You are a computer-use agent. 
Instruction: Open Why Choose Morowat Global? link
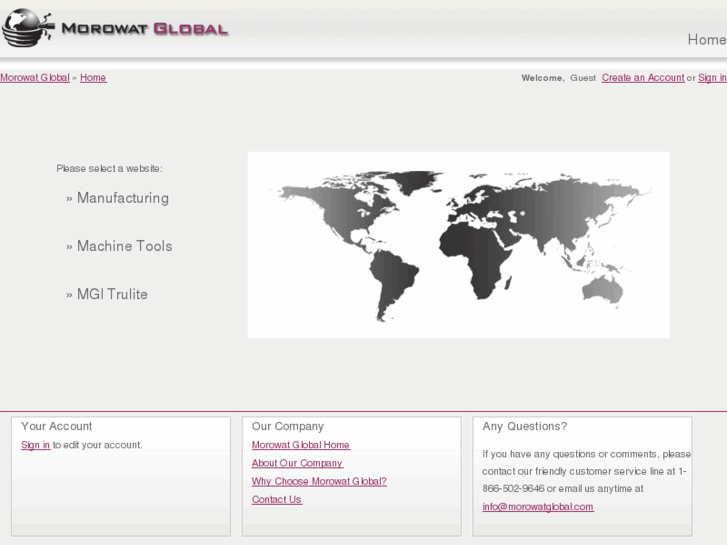pyautogui.click(x=319, y=481)
